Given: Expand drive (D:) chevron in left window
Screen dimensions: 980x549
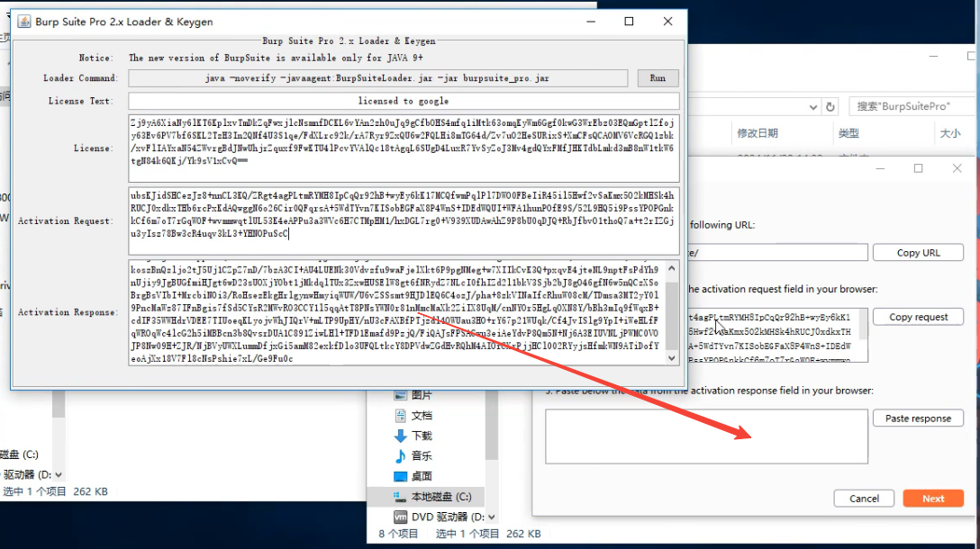Looking at the screenshot, I should click(x=59, y=474).
